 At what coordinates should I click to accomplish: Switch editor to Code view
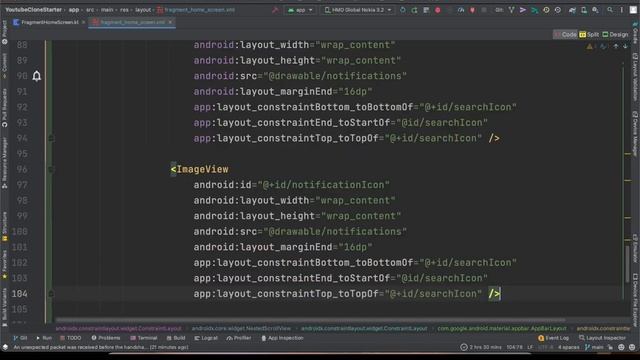[565, 35]
